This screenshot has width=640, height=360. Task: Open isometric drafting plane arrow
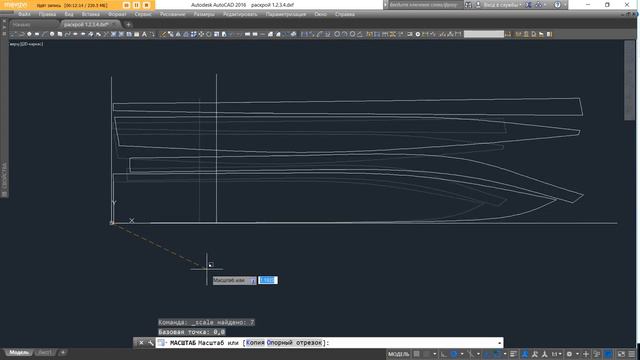pos(478,354)
